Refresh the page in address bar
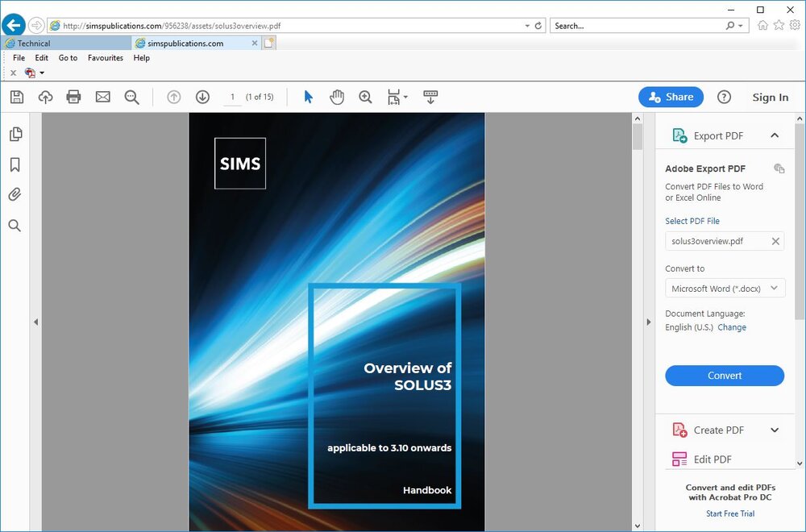 538,25
